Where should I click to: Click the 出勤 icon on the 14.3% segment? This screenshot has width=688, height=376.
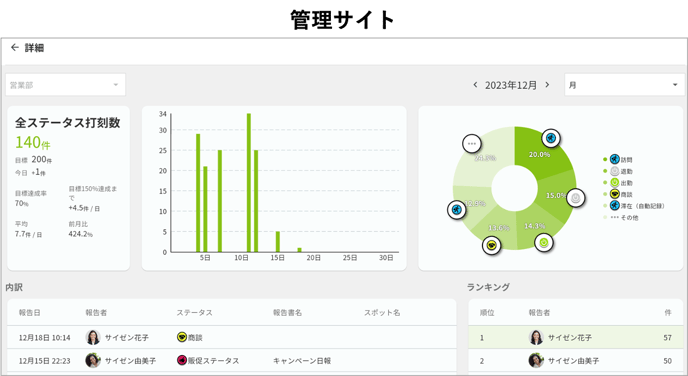click(x=544, y=242)
